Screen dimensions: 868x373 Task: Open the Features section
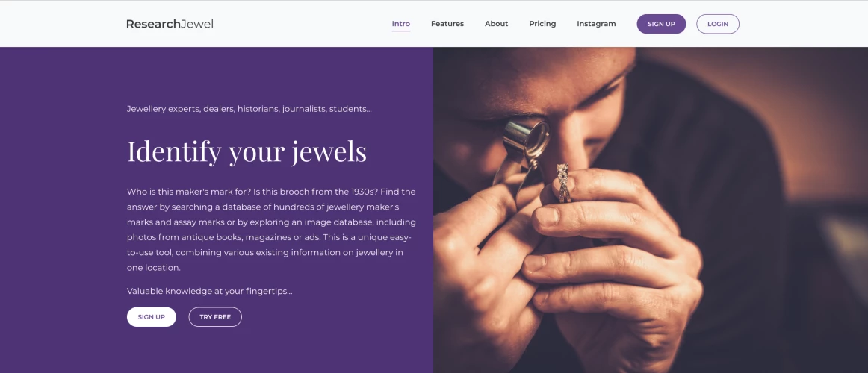point(447,24)
